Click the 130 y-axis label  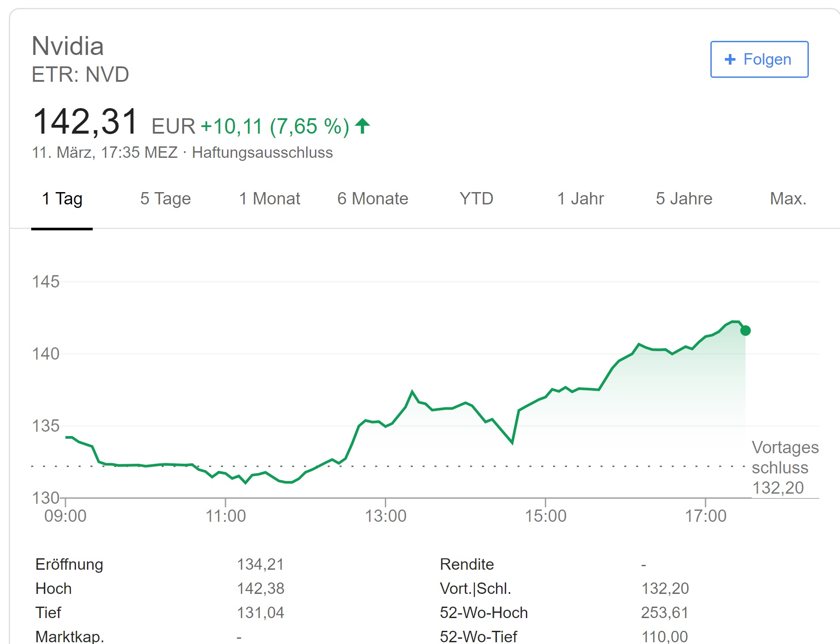tap(46, 498)
